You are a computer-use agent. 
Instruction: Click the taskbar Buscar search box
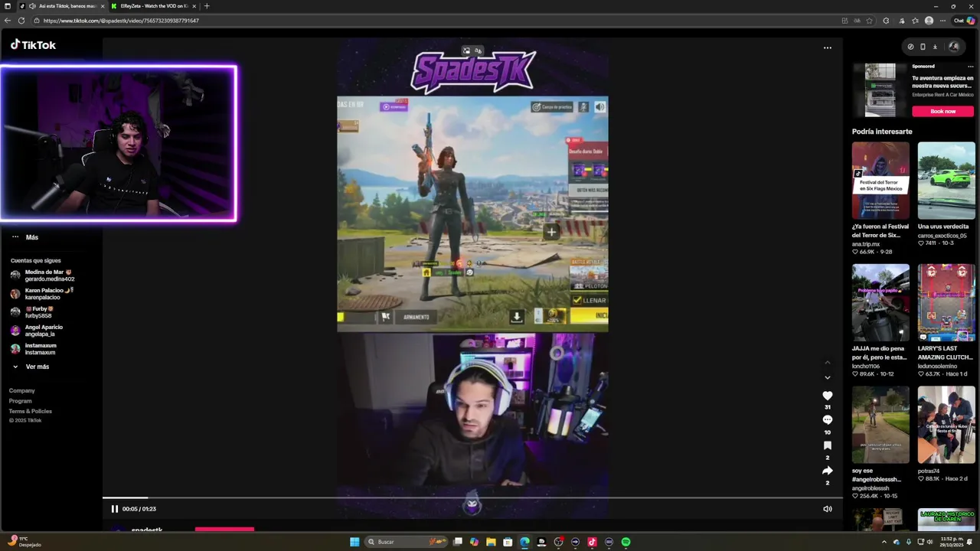pyautogui.click(x=407, y=542)
